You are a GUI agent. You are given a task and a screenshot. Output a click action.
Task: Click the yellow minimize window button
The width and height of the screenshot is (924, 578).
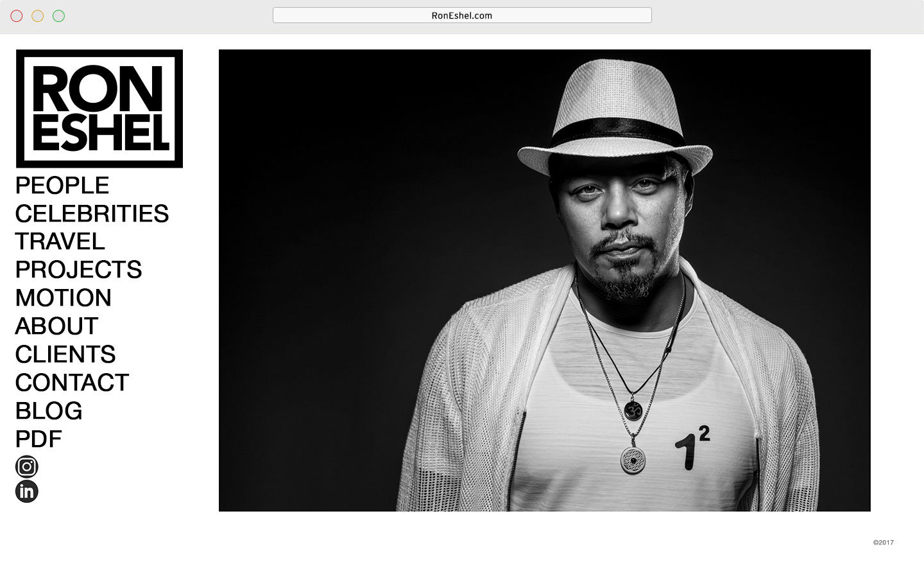(x=38, y=15)
